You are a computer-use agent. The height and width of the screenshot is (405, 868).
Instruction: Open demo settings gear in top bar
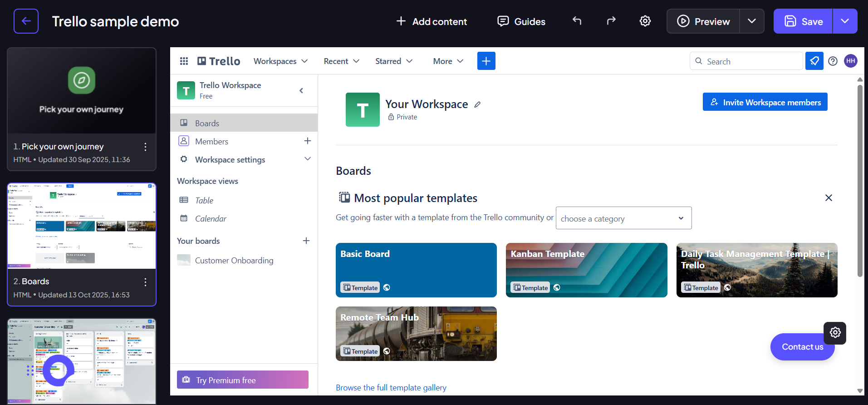pyautogui.click(x=645, y=21)
